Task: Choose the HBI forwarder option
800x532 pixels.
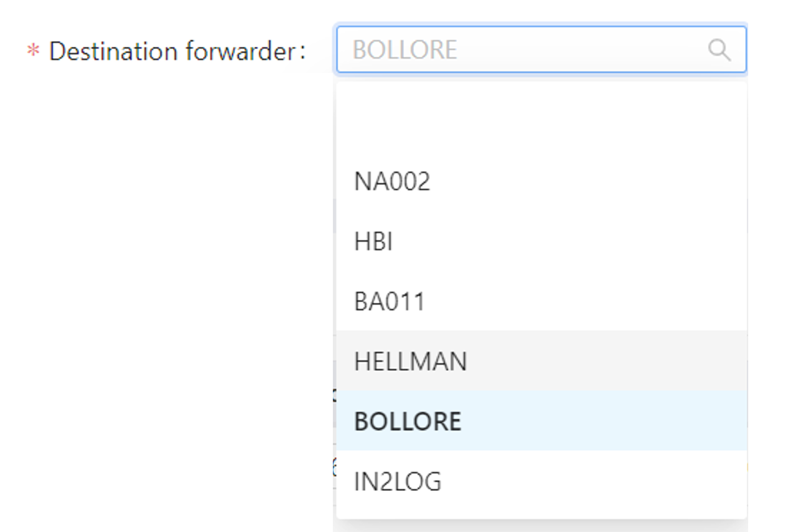Action: click(373, 242)
